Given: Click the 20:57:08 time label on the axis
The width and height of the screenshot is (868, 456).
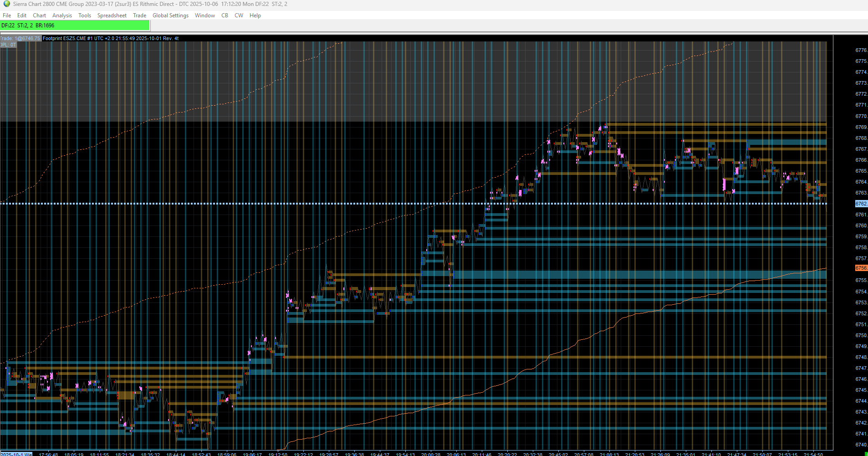Looking at the screenshot, I should coord(584,454).
